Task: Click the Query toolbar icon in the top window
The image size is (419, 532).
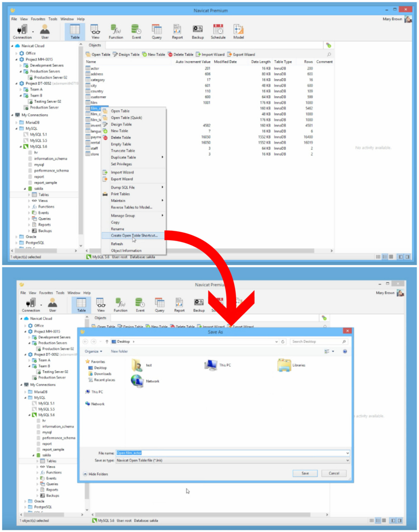Action: pyautogui.click(x=156, y=32)
